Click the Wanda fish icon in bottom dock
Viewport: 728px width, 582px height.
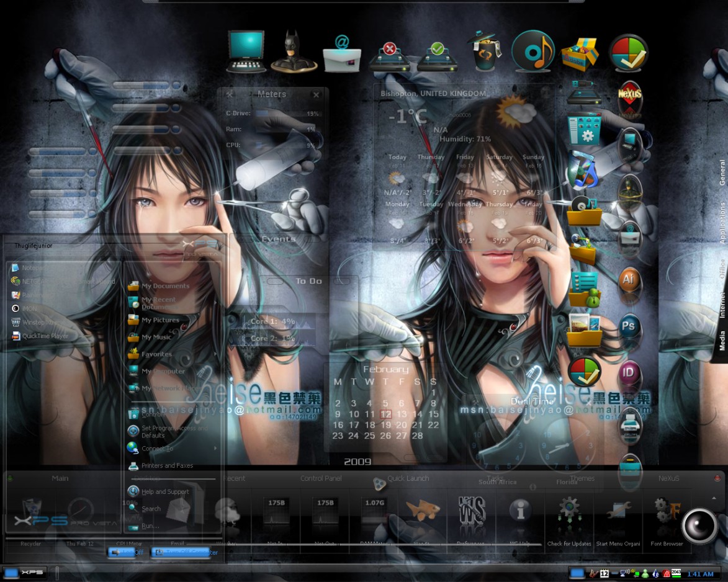(422, 510)
